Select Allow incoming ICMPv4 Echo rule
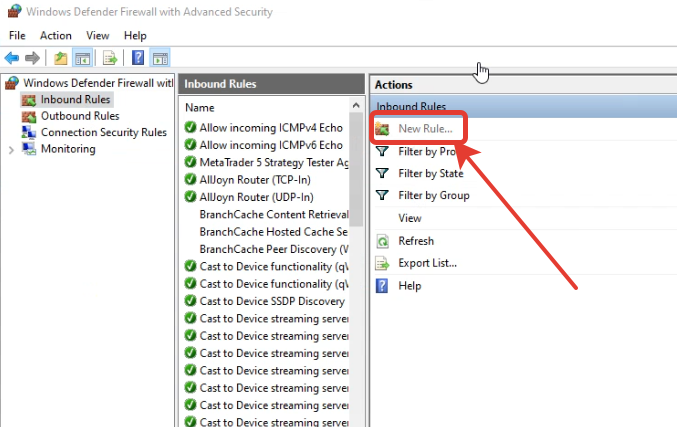This screenshot has height=427, width=677. click(x=271, y=128)
